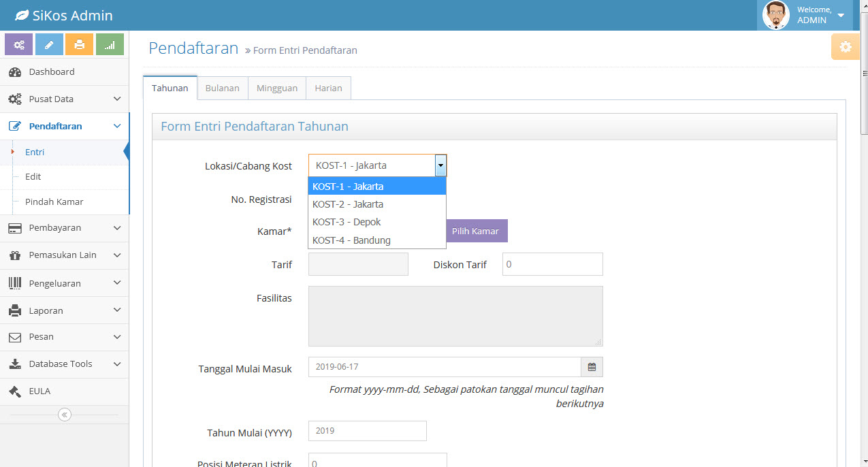
Task: Click the Posisi Meteran Listrik field
Action: 378,460
